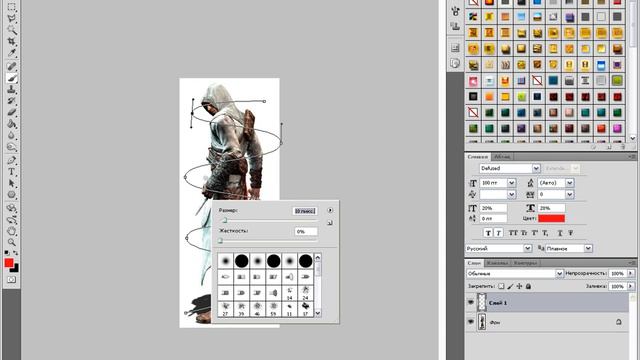Viewport: 640px width, 360px height.
Task: Swap foreground and background colors
Action: 16,253
